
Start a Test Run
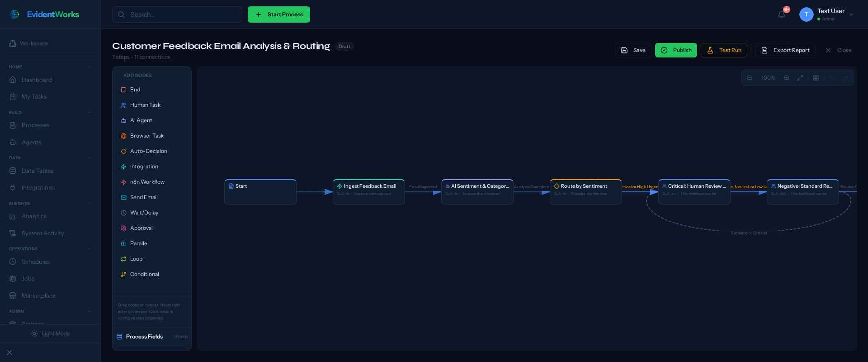[x=724, y=50]
